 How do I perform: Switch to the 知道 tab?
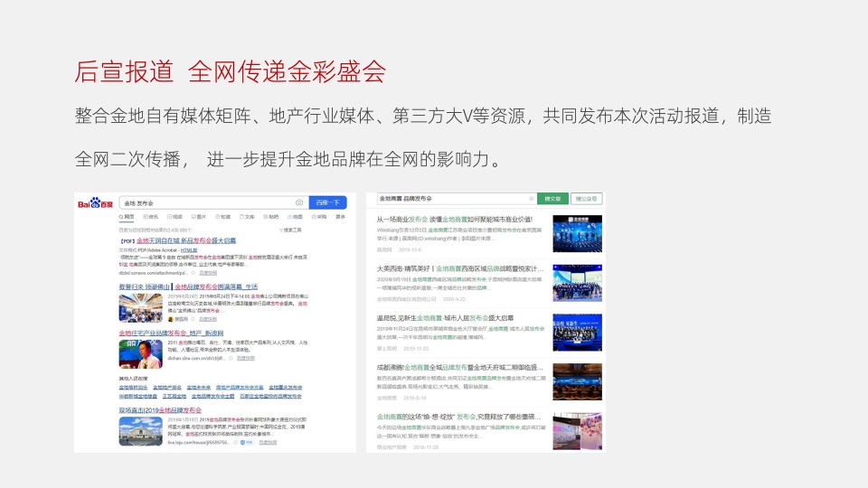click(x=222, y=217)
